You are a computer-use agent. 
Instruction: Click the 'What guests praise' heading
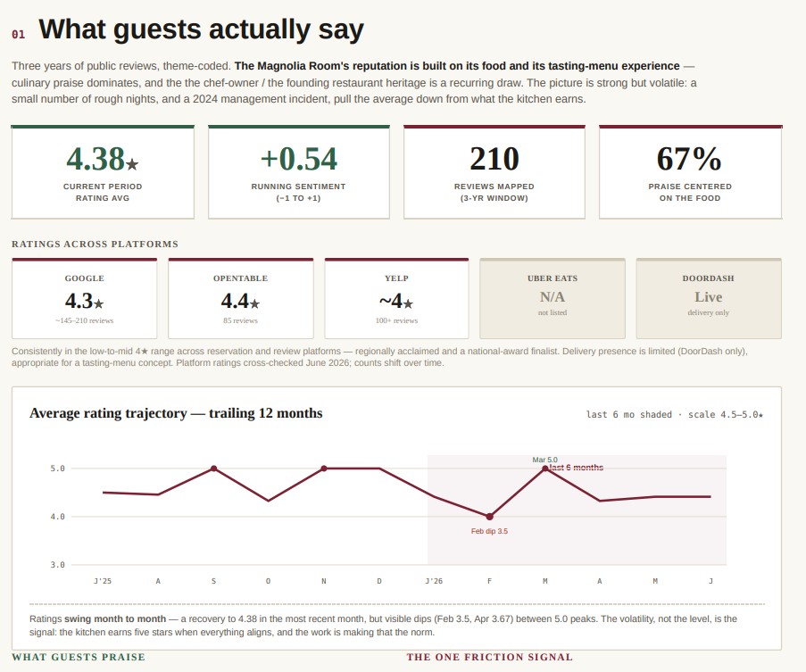point(79,657)
